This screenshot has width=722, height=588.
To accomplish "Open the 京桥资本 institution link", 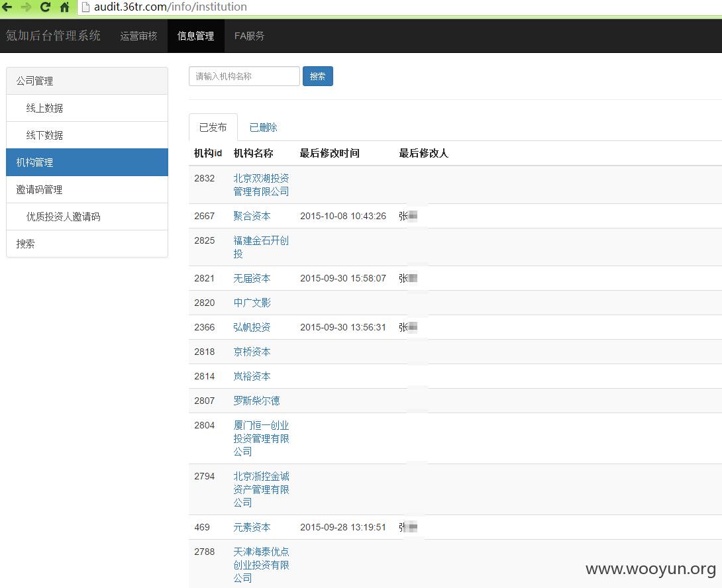I will click(252, 352).
